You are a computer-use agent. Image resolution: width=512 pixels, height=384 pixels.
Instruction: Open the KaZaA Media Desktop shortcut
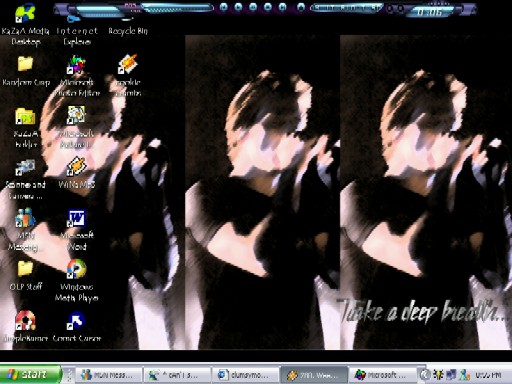coord(25,25)
